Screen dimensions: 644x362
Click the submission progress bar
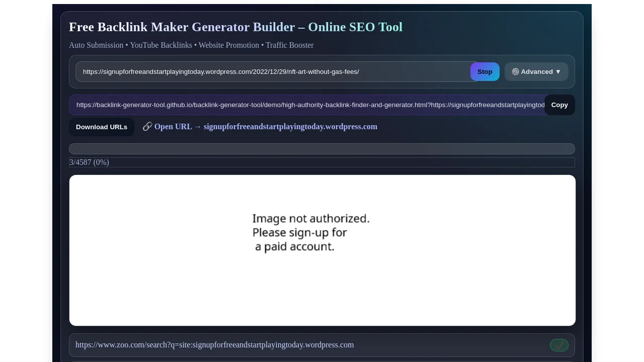tap(322, 149)
